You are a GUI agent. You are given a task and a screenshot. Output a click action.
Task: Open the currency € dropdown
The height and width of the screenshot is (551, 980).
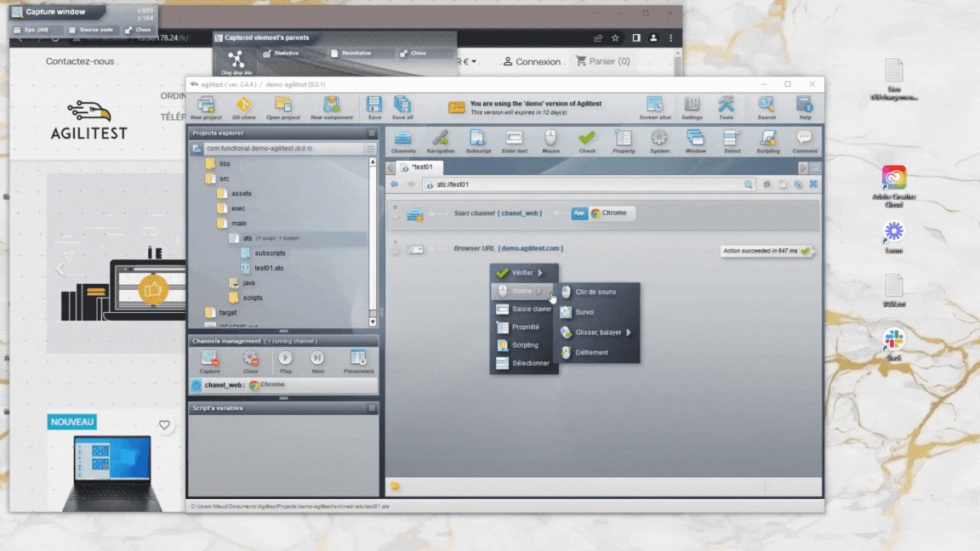468,61
